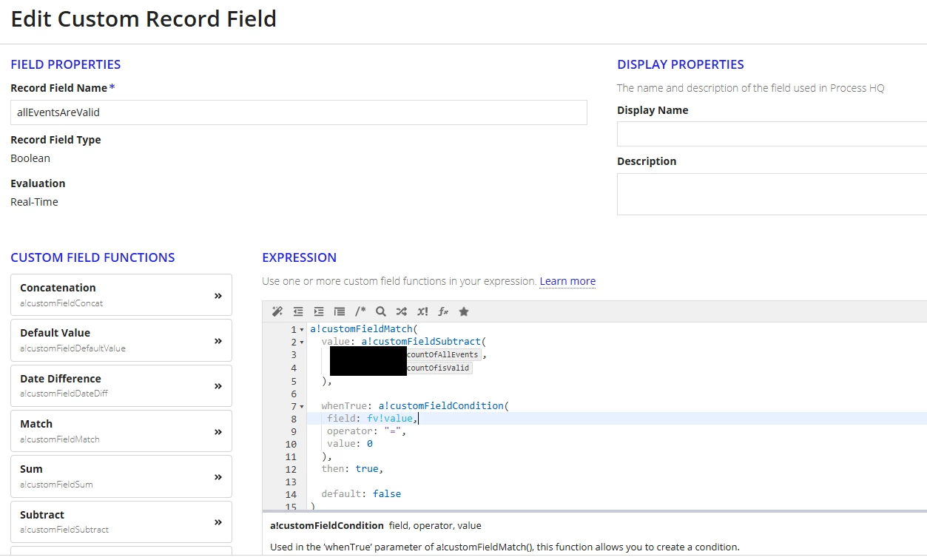Click fv!value on line 8

(391, 419)
